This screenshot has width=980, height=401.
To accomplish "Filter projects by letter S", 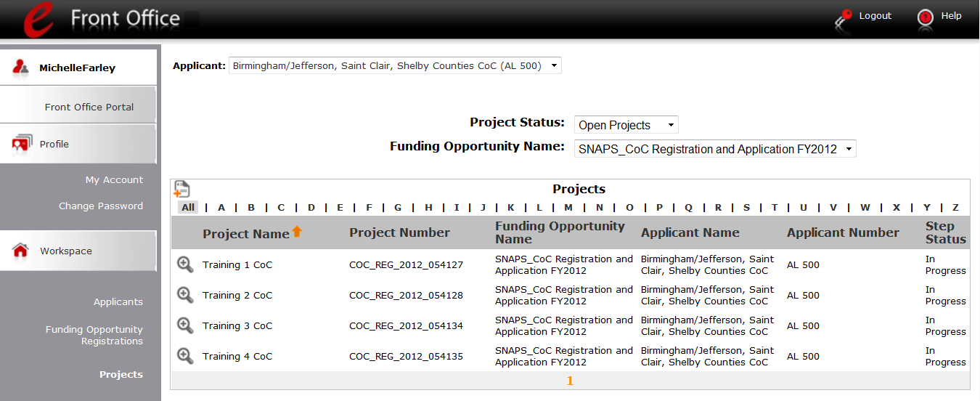I will 746,207.
